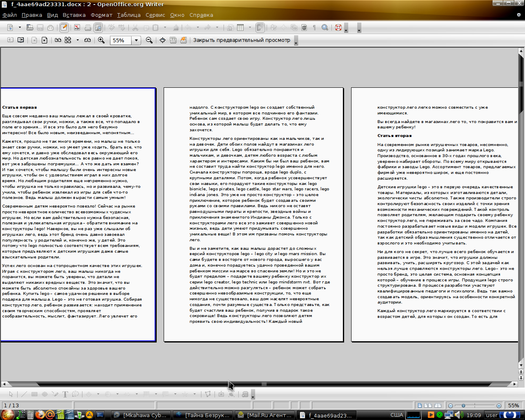This screenshot has width=525, height=420.
Task: Click Zoom Out magnifier in preview toolbar
Action: (149, 40)
